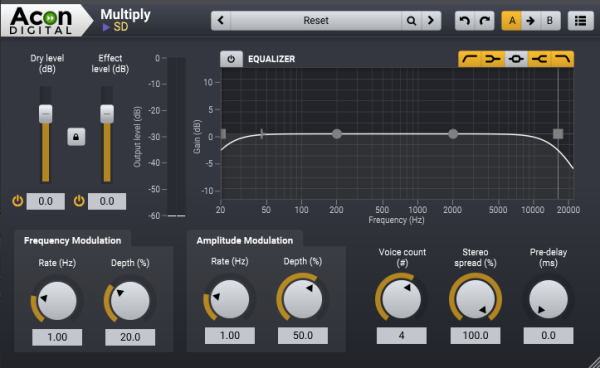Click the Frequency Modulation tab header
This screenshot has height=368, width=600.
point(72,240)
